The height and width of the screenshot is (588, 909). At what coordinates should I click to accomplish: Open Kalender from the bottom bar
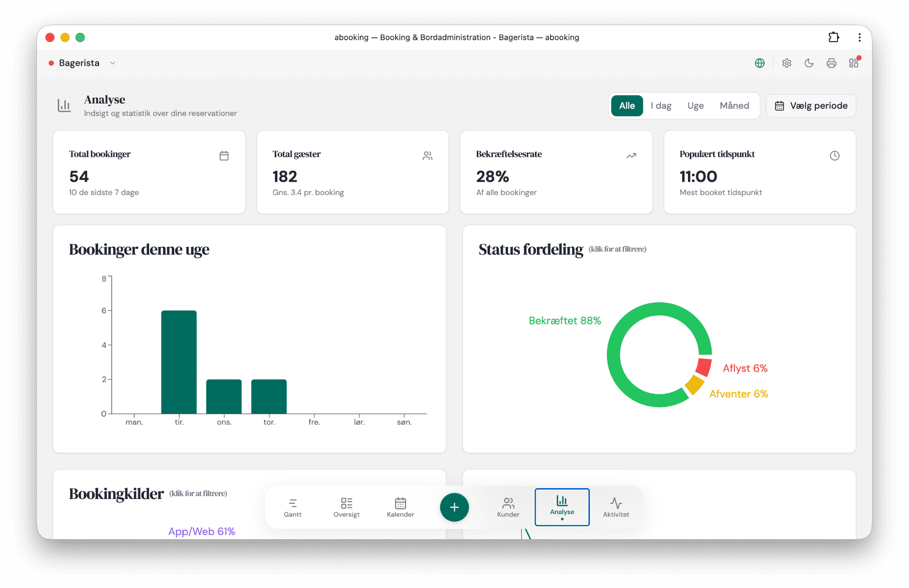[401, 508]
